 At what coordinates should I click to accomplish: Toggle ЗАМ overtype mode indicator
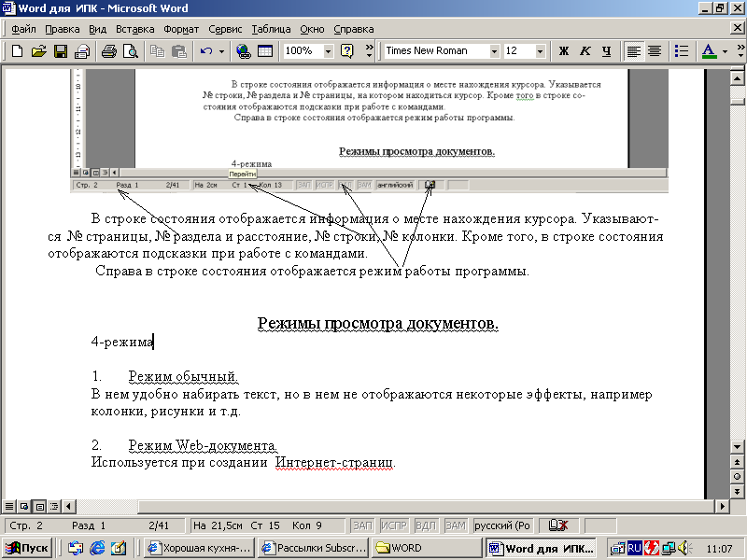tap(456, 525)
